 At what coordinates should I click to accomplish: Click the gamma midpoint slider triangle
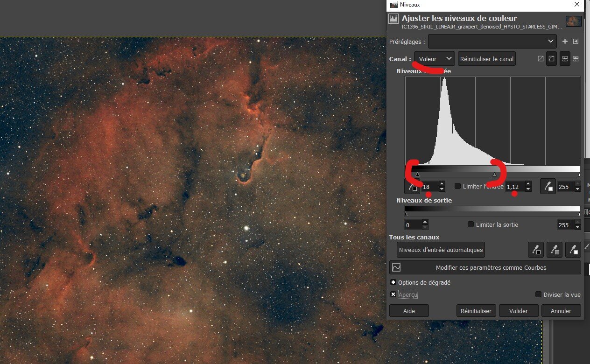click(495, 174)
